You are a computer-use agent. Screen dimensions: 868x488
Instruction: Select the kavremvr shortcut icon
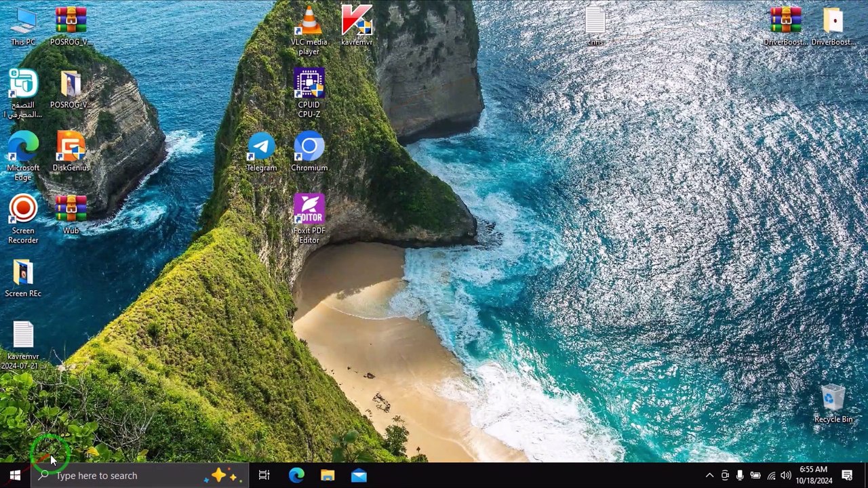tap(357, 26)
